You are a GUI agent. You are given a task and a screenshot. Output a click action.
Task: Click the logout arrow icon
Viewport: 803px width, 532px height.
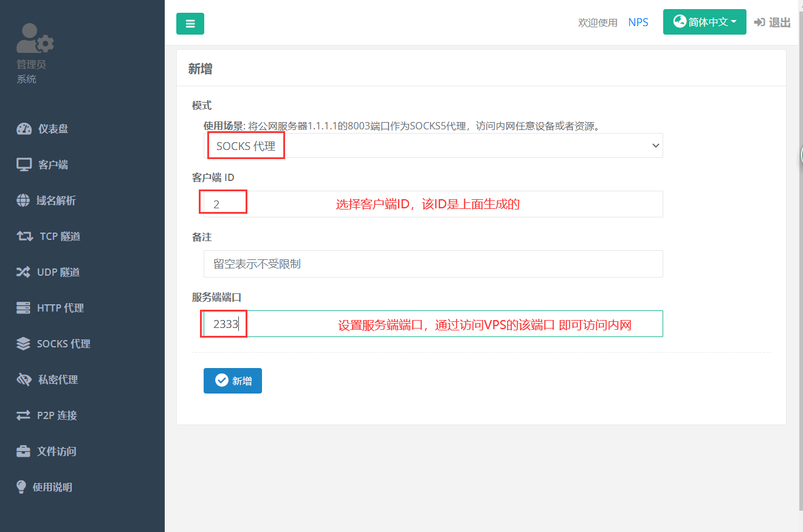click(x=759, y=22)
